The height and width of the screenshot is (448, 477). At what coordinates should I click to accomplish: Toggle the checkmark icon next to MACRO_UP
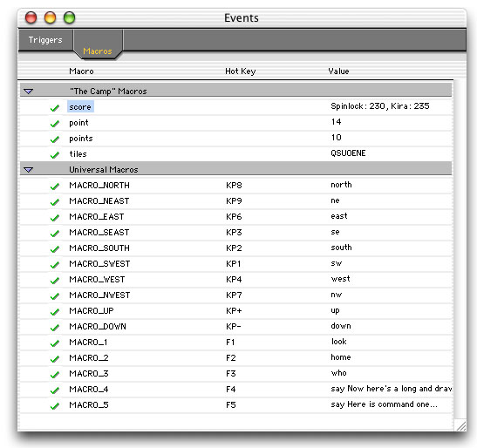[55, 312]
